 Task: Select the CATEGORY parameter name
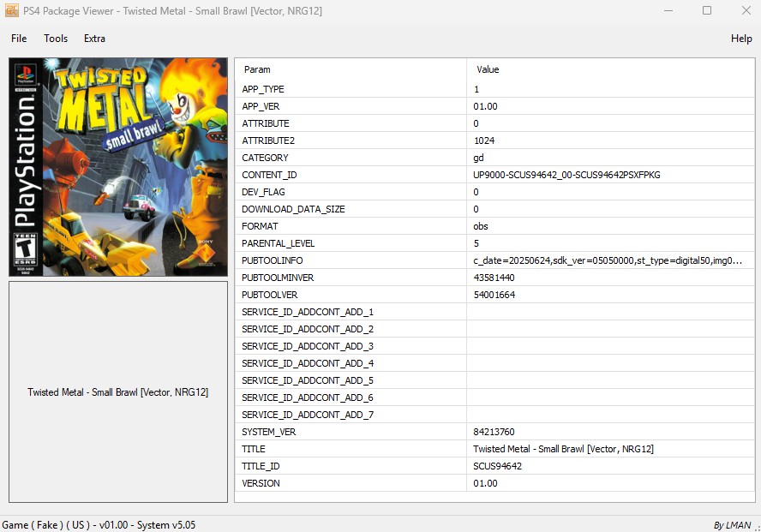(x=265, y=158)
